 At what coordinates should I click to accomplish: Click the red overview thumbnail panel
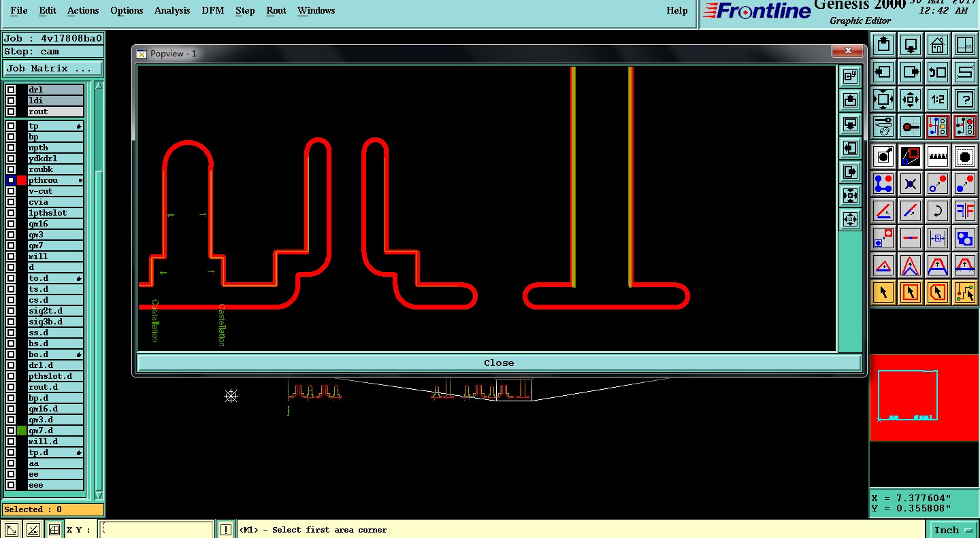(x=924, y=398)
